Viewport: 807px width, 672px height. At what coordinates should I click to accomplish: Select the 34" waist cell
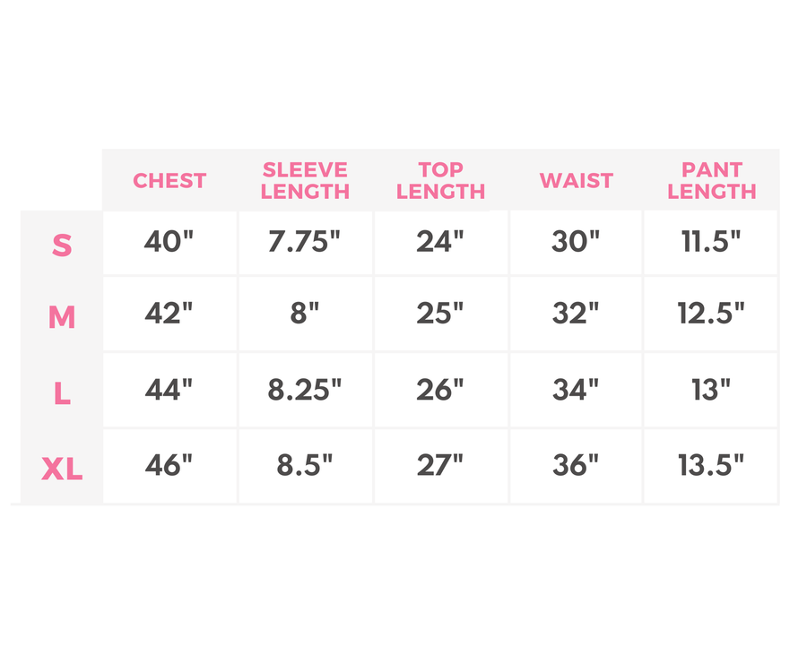pyautogui.click(x=576, y=390)
